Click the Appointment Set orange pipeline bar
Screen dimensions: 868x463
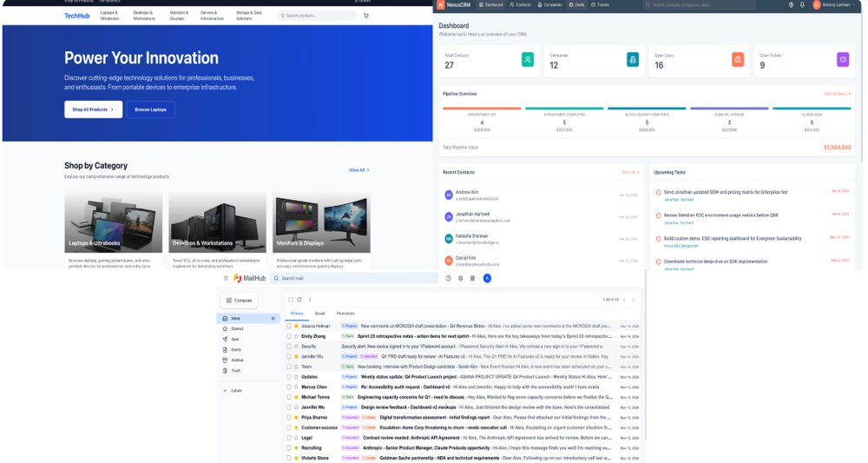[482, 109]
